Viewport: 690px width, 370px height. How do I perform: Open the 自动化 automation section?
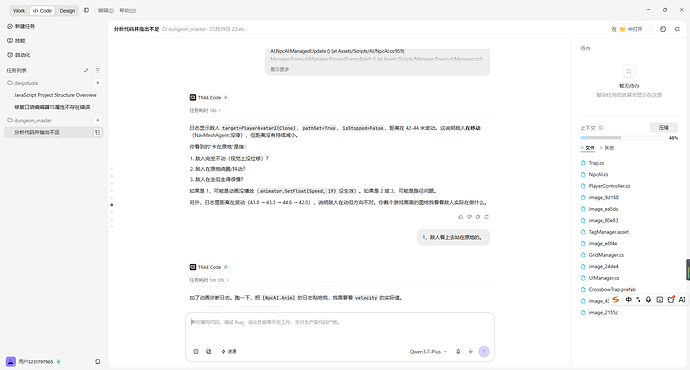pos(19,55)
